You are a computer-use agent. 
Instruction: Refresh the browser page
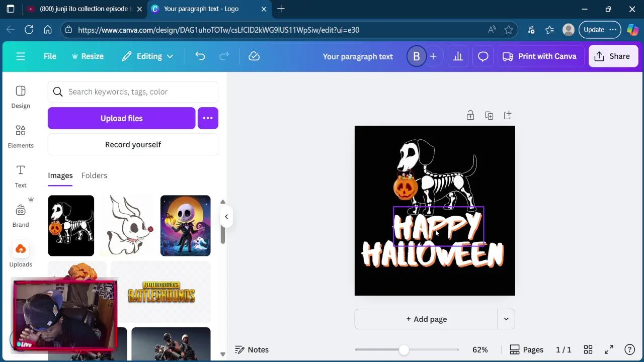29,30
